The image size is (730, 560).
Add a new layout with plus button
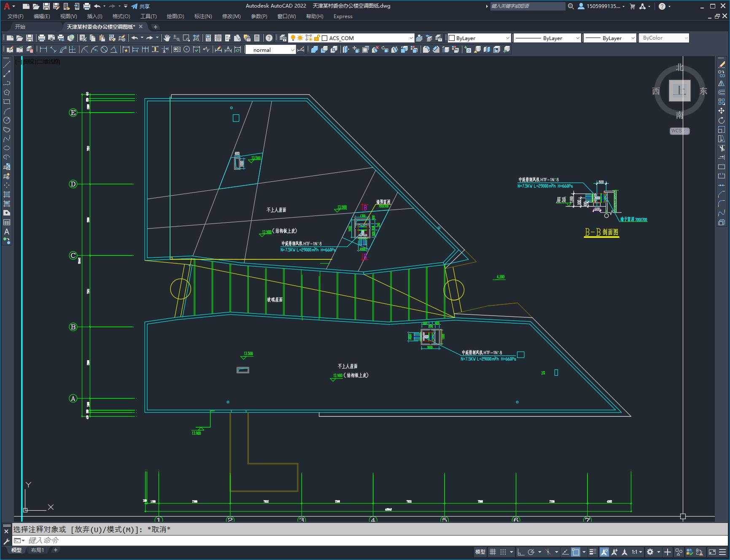[55, 550]
